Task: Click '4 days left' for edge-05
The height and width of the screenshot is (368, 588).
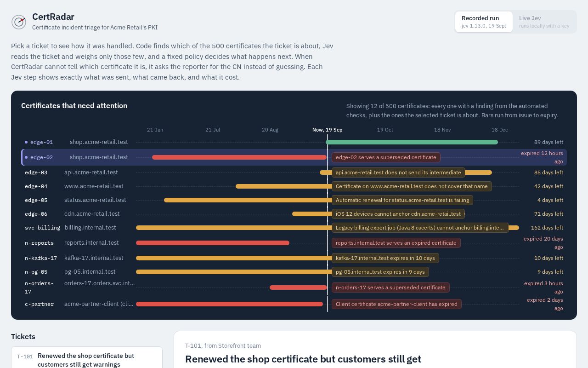Action: [550, 200]
